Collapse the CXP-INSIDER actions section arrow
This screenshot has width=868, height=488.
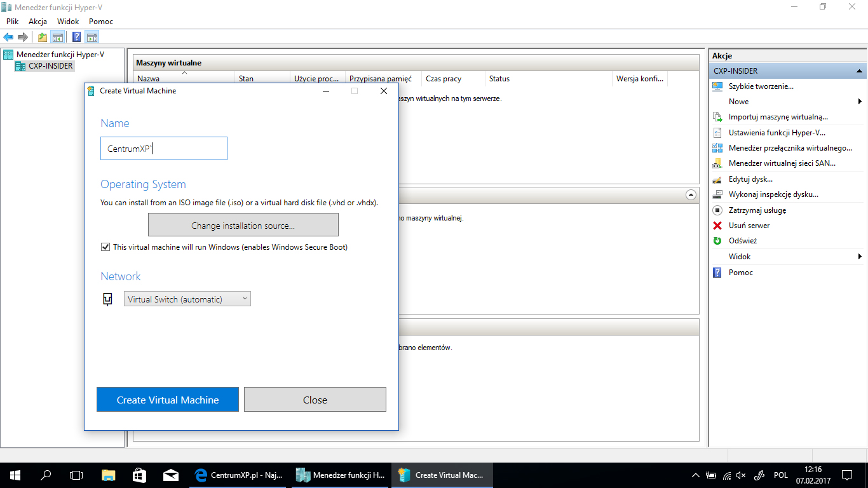pos(859,71)
